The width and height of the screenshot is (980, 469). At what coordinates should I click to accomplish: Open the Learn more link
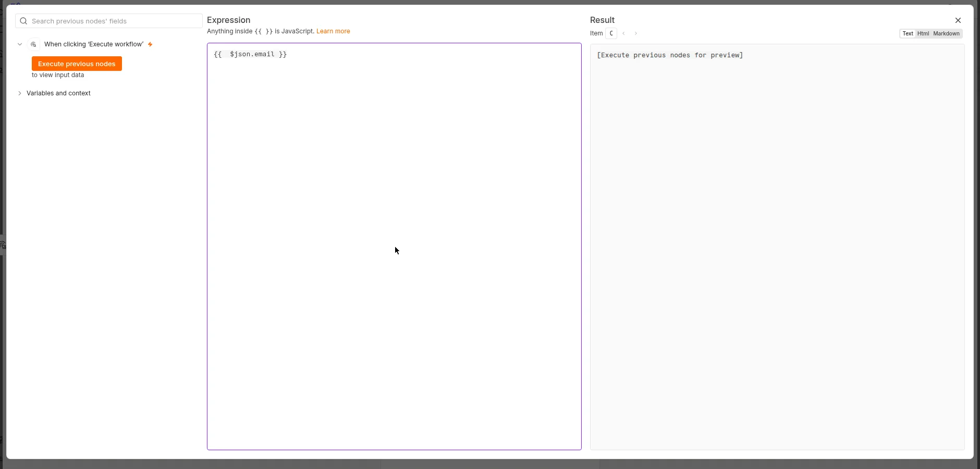[333, 31]
